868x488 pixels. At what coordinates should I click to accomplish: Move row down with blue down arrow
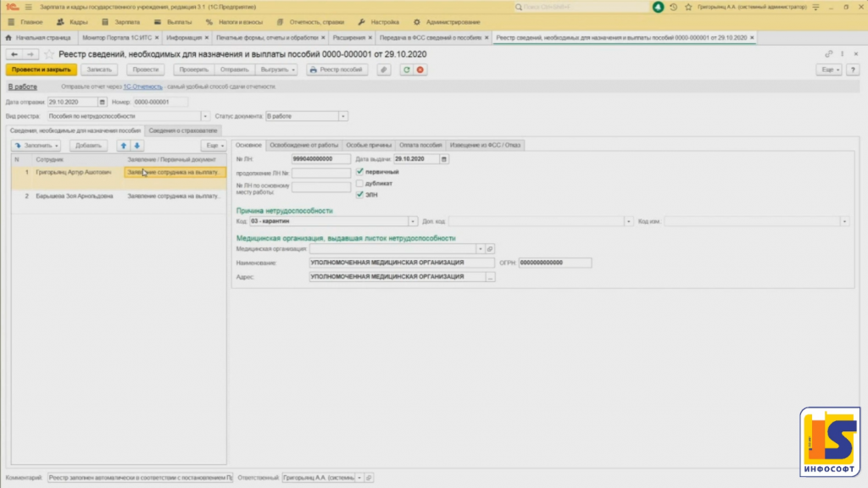[x=137, y=146]
